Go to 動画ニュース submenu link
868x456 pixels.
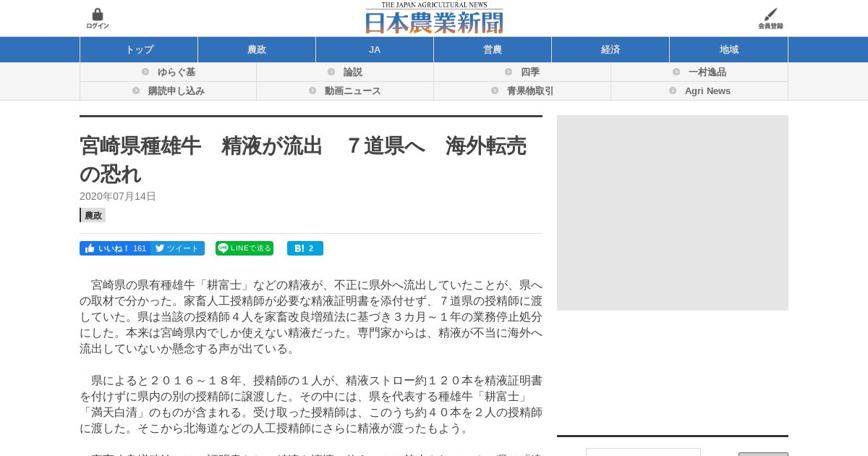pos(345,90)
